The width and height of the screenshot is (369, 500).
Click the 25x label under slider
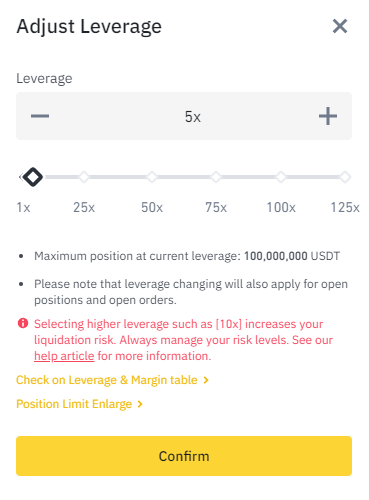(84, 207)
